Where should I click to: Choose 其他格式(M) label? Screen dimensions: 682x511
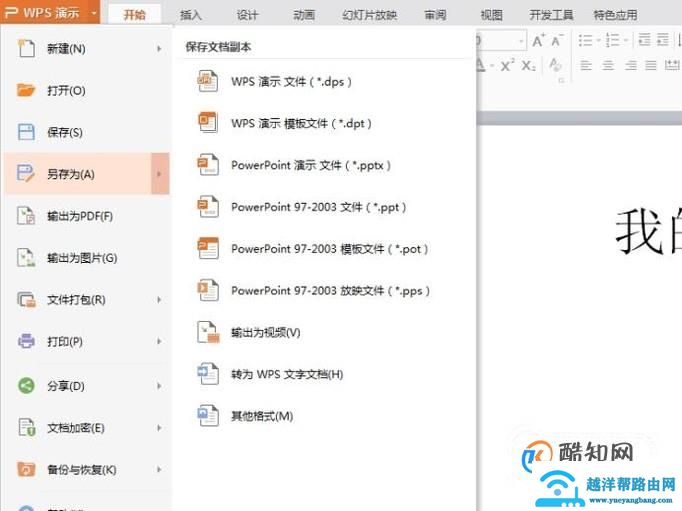tap(262, 416)
